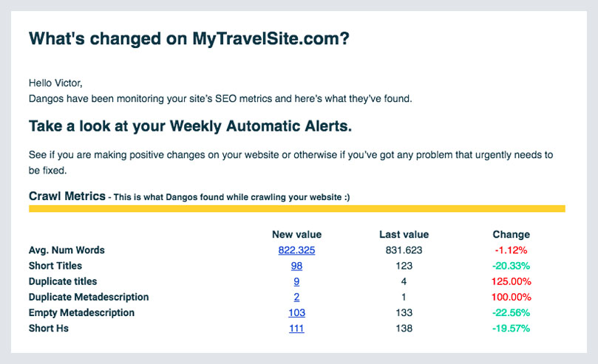Open the Short Titles value 98 link
598x364 pixels.
(x=296, y=266)
